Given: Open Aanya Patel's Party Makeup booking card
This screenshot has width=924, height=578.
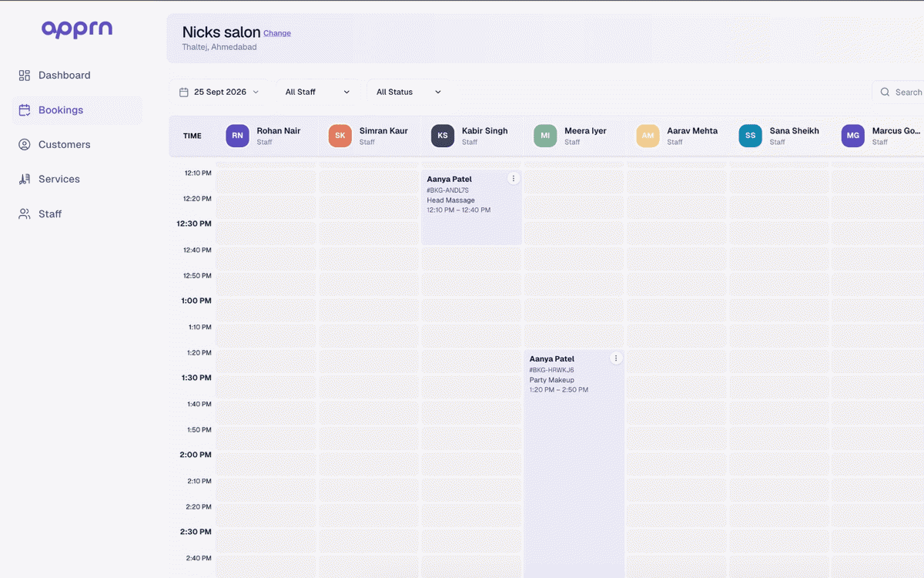Looking at the screenshot, I should click(x=574, y=464).
